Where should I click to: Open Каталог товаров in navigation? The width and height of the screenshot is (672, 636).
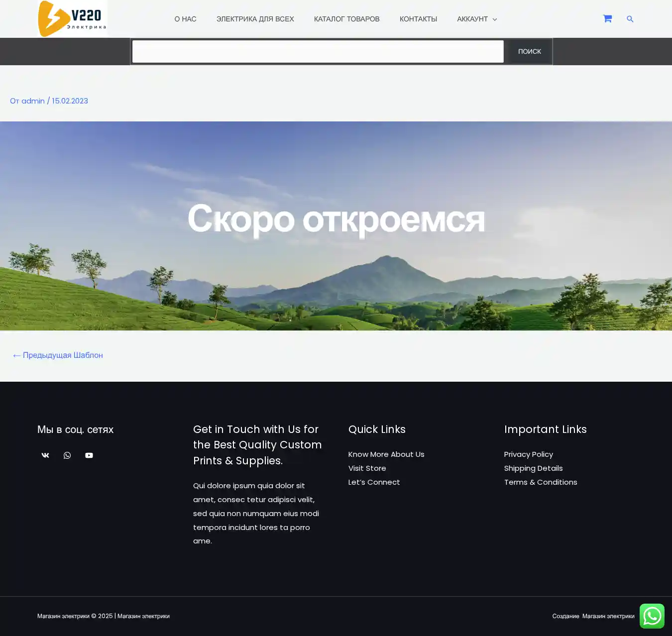(346, 19)
